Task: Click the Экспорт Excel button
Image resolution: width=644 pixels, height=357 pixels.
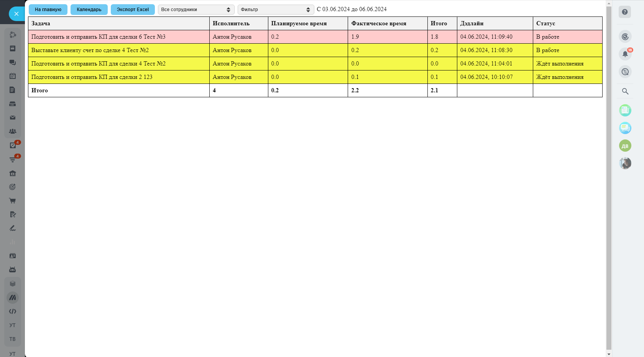Action: click(133, 10)
